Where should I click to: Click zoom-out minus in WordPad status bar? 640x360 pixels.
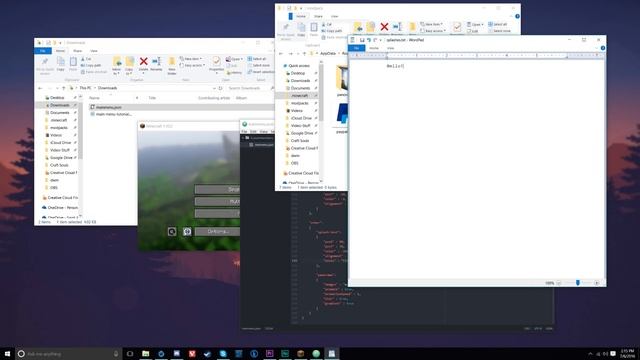point(559,283)
